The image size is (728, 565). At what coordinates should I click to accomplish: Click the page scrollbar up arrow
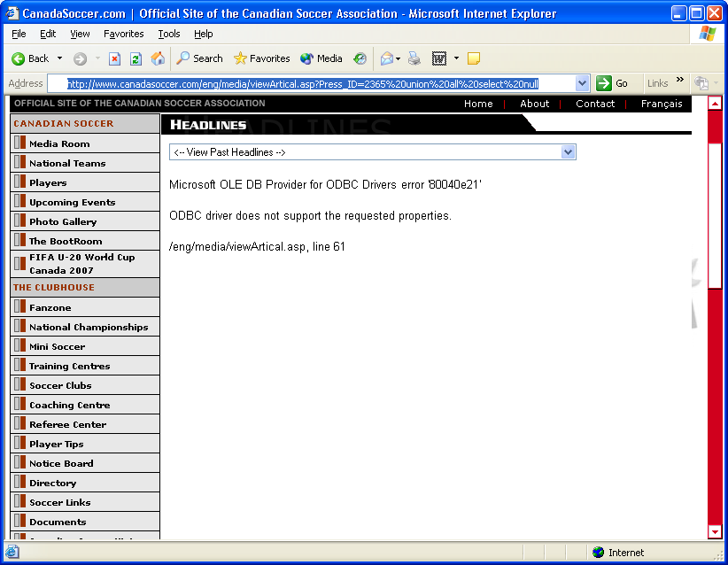pyautogui.click(x=715, y=103)
